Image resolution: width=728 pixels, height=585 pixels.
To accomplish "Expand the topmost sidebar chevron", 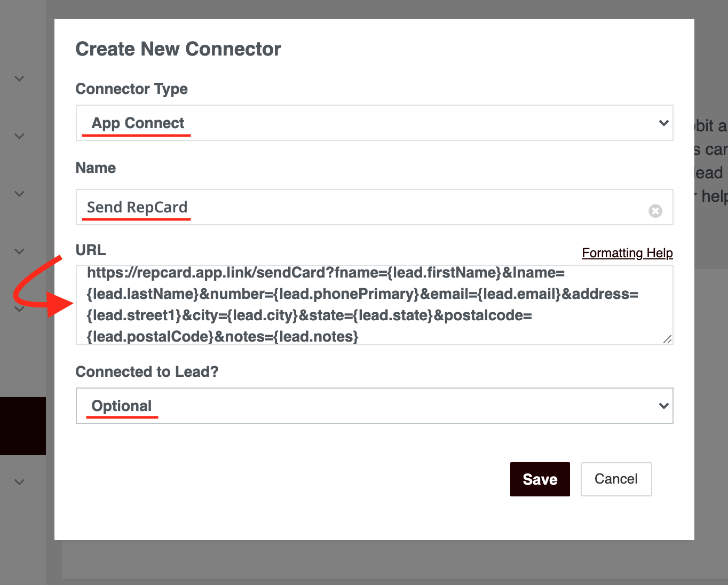I will (x=19, y=78).
